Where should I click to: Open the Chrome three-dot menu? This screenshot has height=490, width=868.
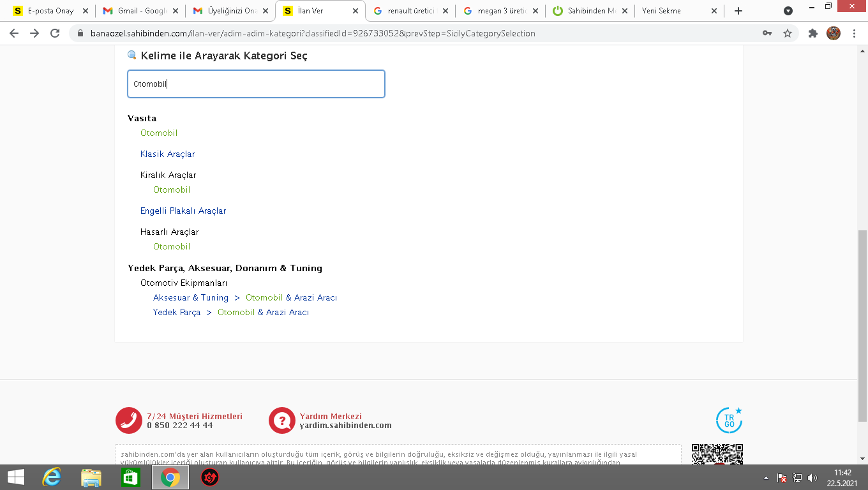[854, 33]
